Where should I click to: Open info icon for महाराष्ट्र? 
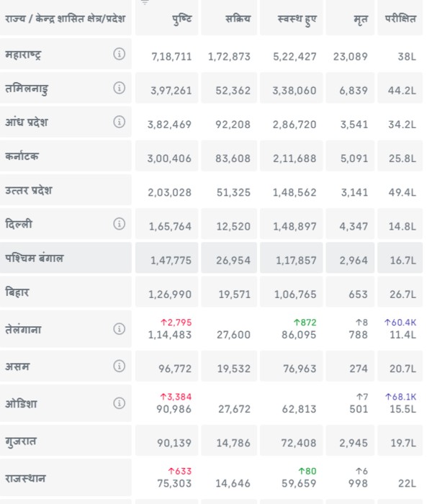(x=120, y=55)
